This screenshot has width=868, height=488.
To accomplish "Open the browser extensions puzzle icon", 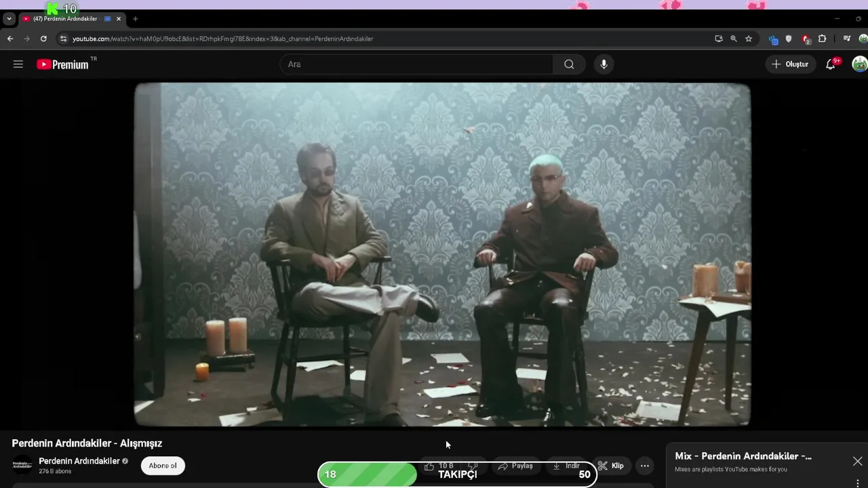I will click(822, 39).
